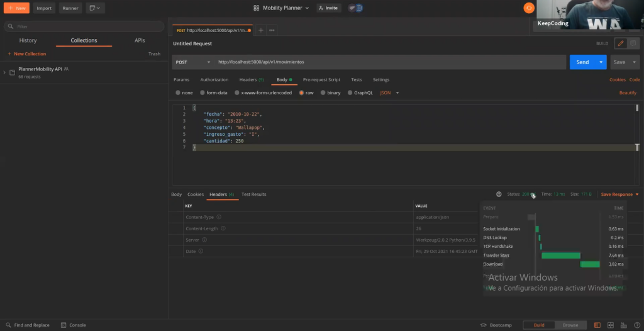Click the unsaved dot on request tab

pyautogui.click(x=249, y=30)
